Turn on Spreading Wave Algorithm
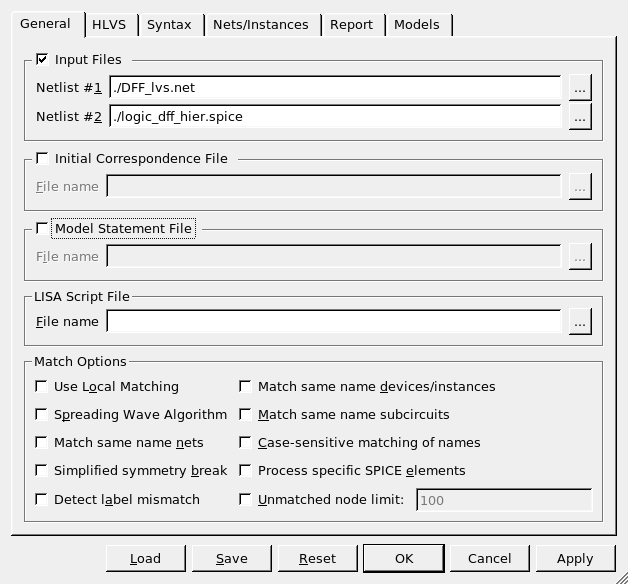Image resolution: width=628 pixels, height=584 pixels. click(42, 414)
